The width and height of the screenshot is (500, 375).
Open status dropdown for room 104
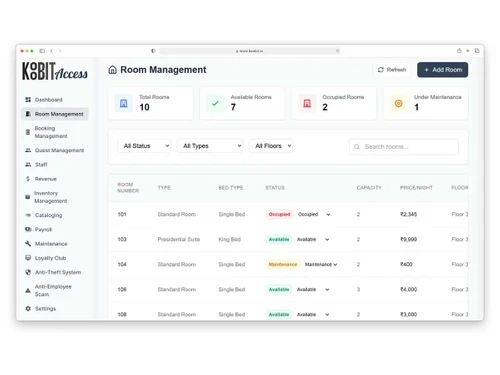(321, 264)
